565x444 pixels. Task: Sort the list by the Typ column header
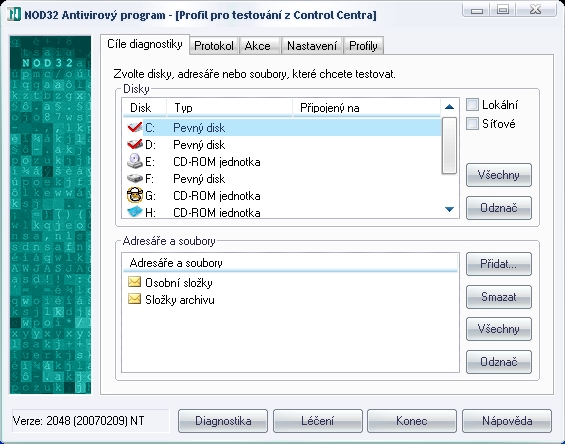[229, 108]
